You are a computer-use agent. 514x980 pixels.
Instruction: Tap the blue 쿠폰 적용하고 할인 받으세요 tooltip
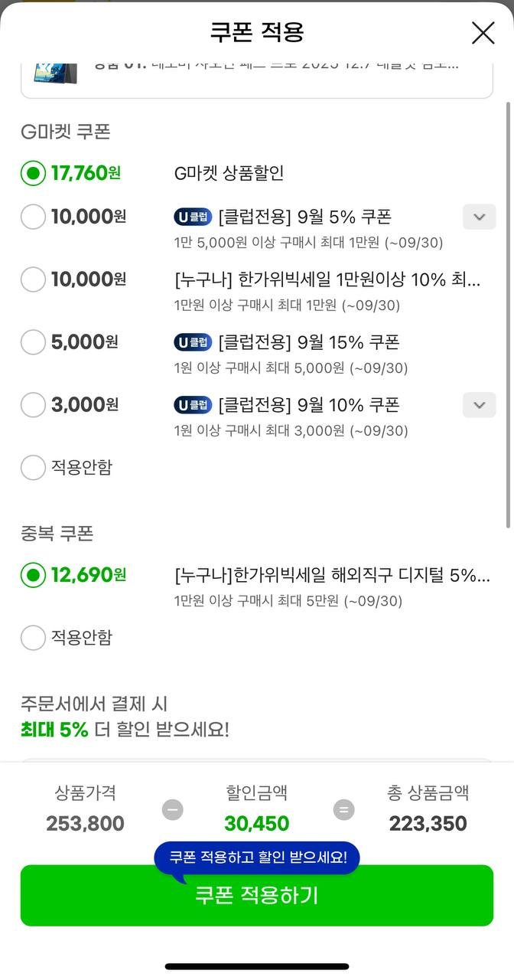click(x=257, y=857)
